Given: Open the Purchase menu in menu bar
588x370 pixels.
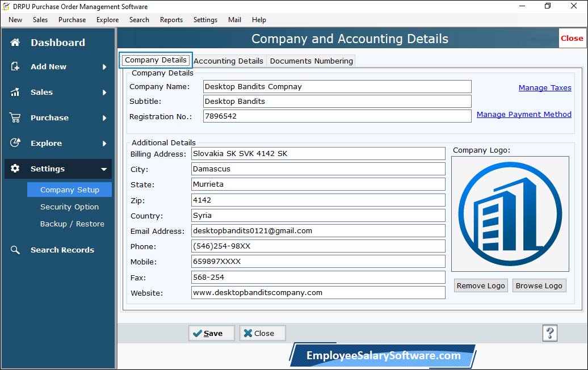Looking at the screenshot, I should 72,20.
